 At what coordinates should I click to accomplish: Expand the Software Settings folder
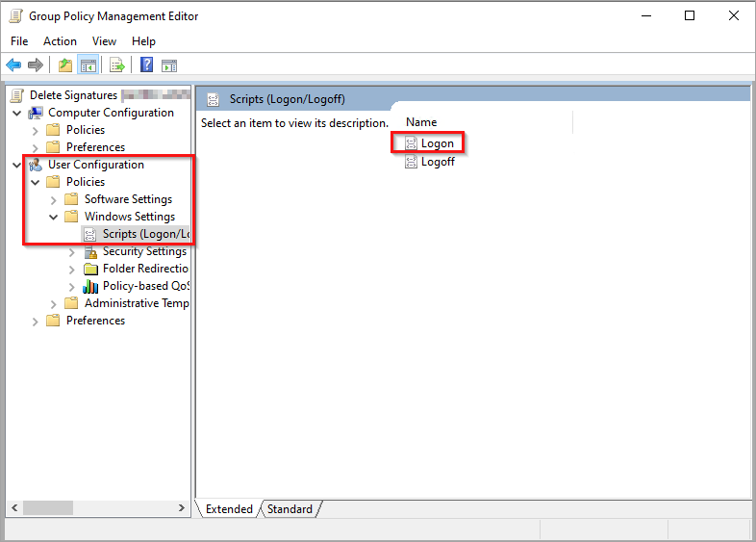pyautogui.click(x=54, y=199)
